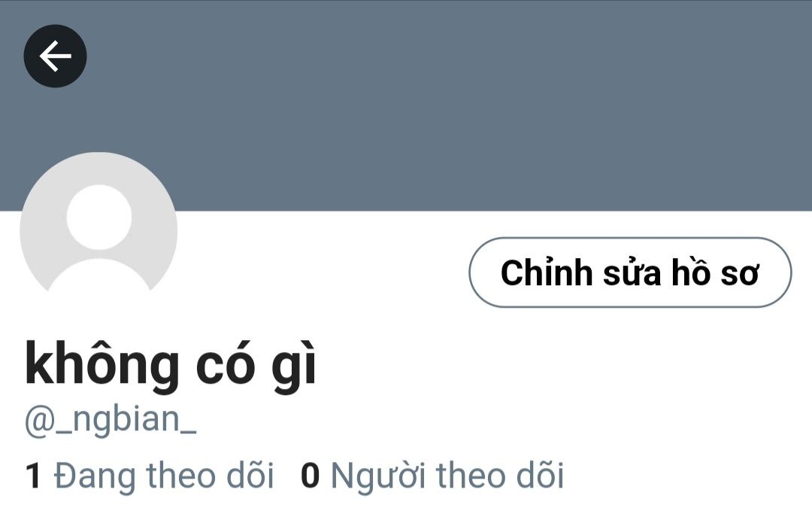The width and height of the screenshot is (812, 532).
Task: Click the word "Chỉnh" on the profile button
Action: click(x=547, y=271)
